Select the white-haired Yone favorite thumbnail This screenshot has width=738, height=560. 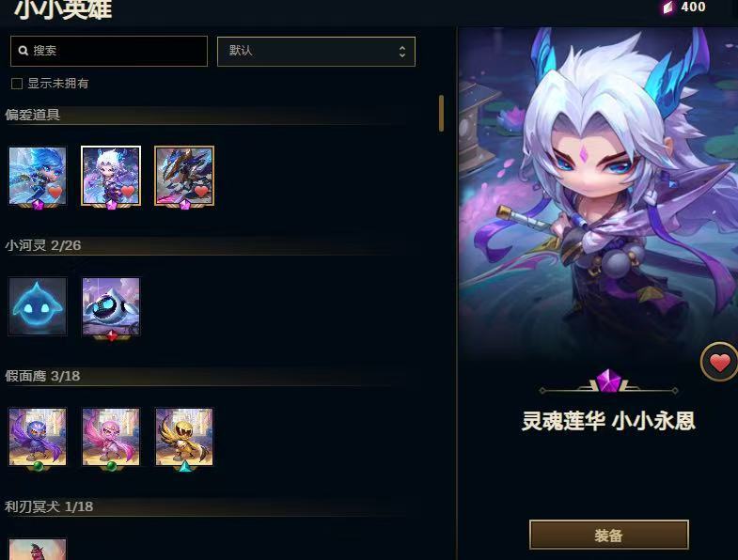pos(111,176)
